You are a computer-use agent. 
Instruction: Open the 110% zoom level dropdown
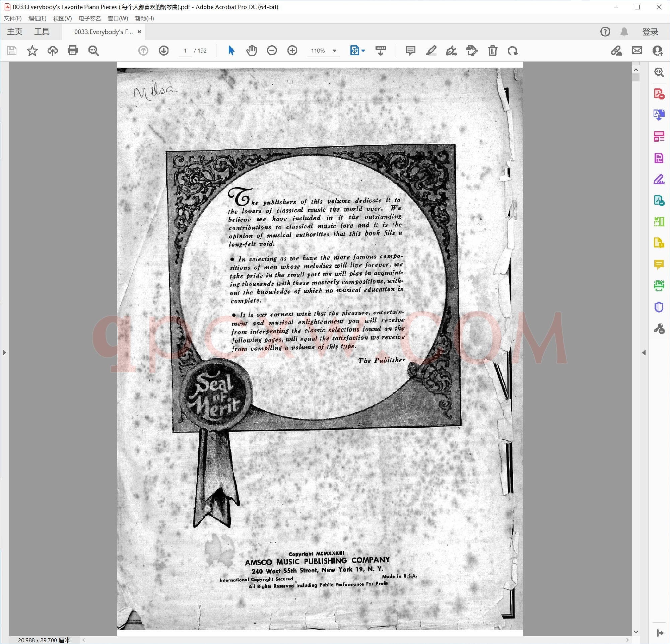coord(335,51)
